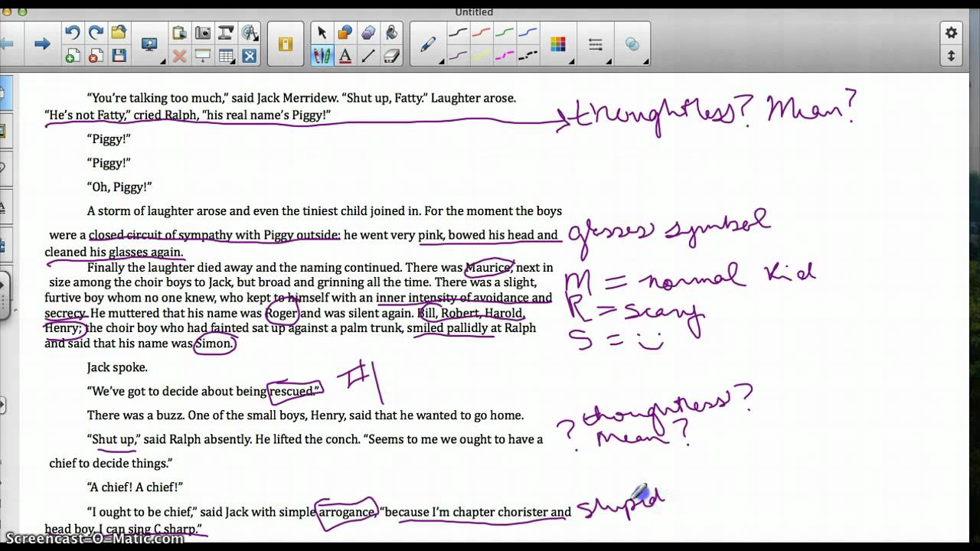Open the document camera tool
The width and height of the screenshot is (980, 551).
click(x=226, y=32)
